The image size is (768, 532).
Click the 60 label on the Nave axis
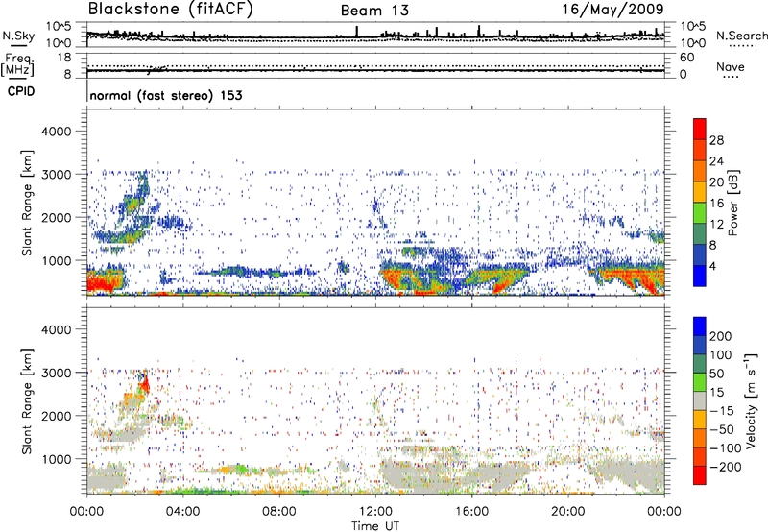click(x=686, y=58)
